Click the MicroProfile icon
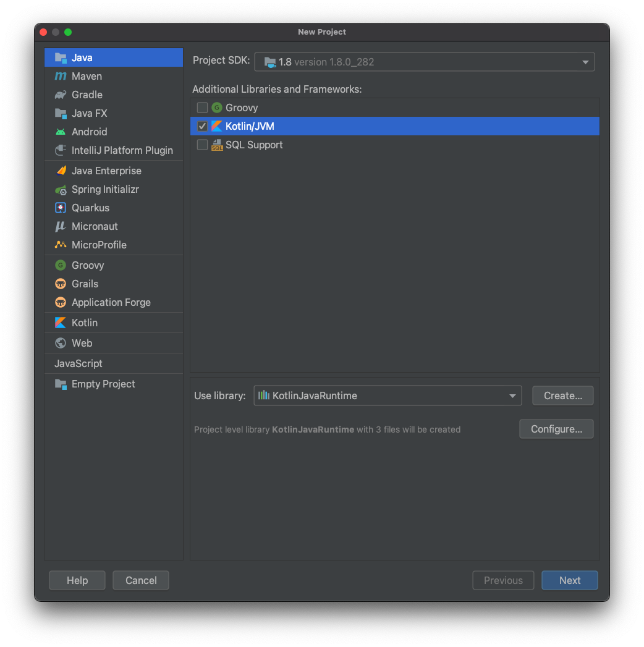The image size is (644, 647). coord(61,245)
